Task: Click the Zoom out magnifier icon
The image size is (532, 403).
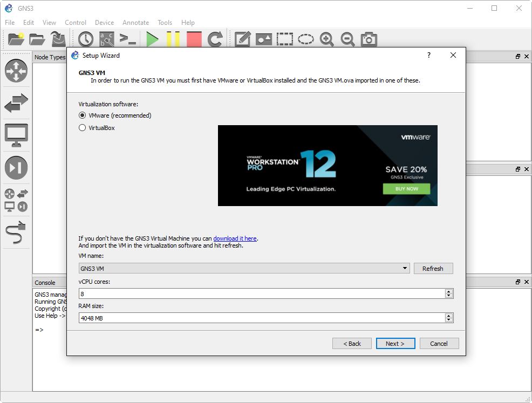Action: [348, 39]
